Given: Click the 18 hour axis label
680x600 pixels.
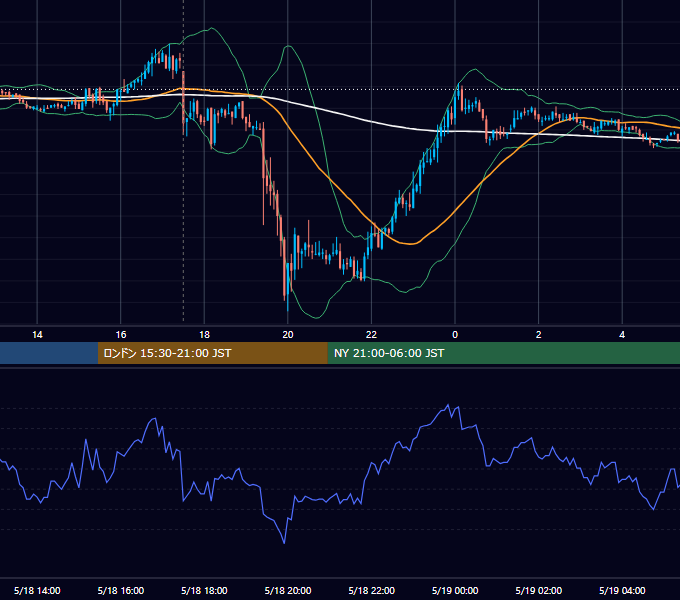Looking at the screenshot, I should click(204, 335).
